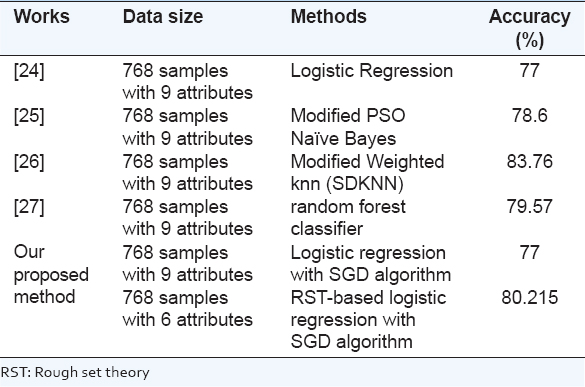Click the 78.6 accuracy value

pyautogui.click(x=529, y=116)
